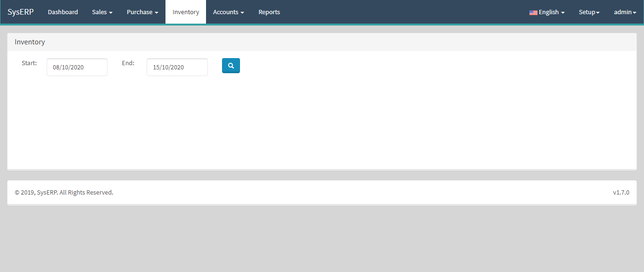Viewport: 644px width, 272px height.
Task: Open the admin user dropdown
Action: [625, 12]
